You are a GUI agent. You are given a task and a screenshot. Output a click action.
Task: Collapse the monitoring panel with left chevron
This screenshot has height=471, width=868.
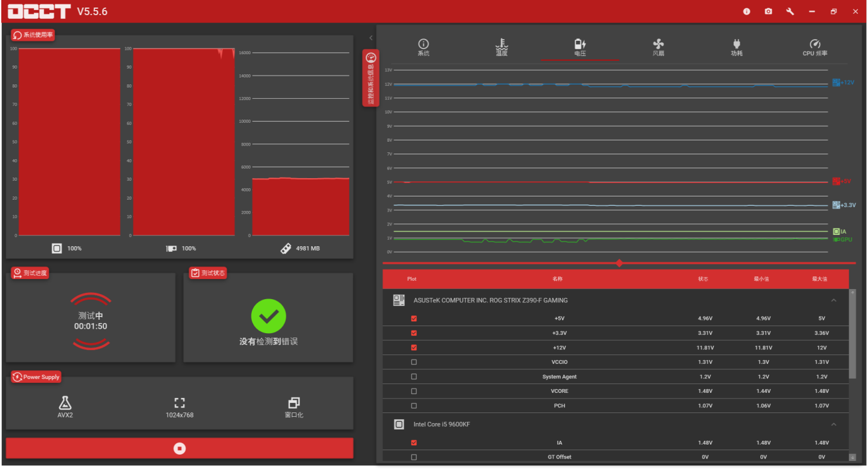pos(371,38)
